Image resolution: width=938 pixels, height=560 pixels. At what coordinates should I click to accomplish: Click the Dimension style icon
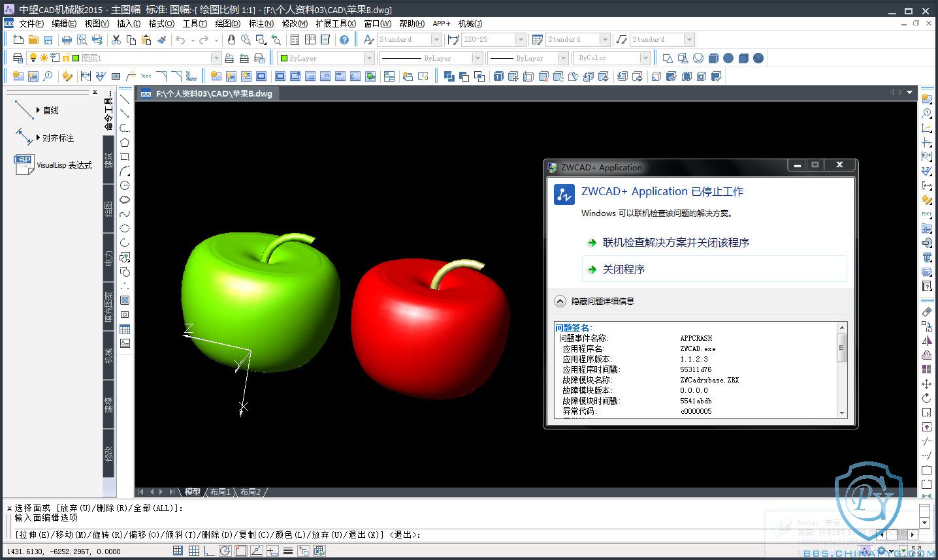click(453, 40)
